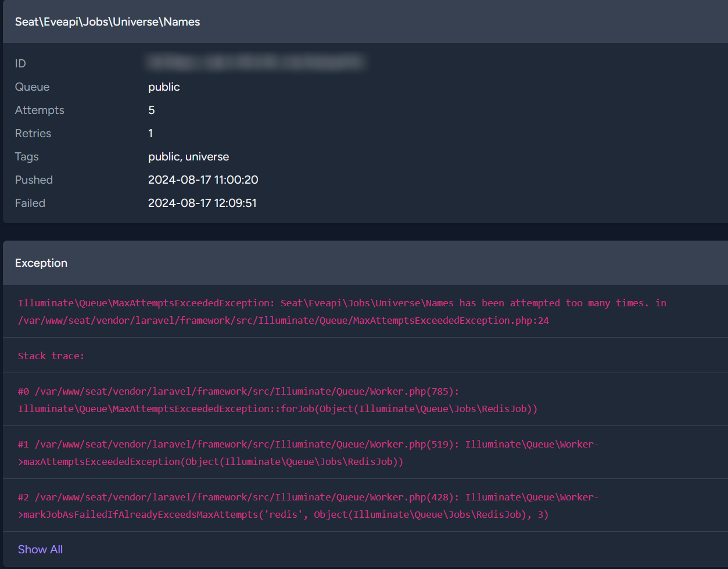
Task: Click the Retries value 1
Action: tap(150, 133)
